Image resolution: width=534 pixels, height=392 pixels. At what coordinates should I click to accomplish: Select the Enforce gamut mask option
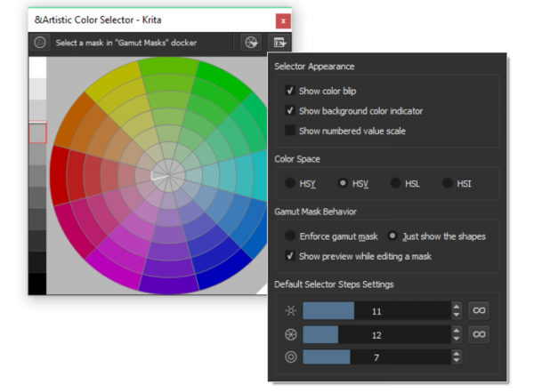290,236
